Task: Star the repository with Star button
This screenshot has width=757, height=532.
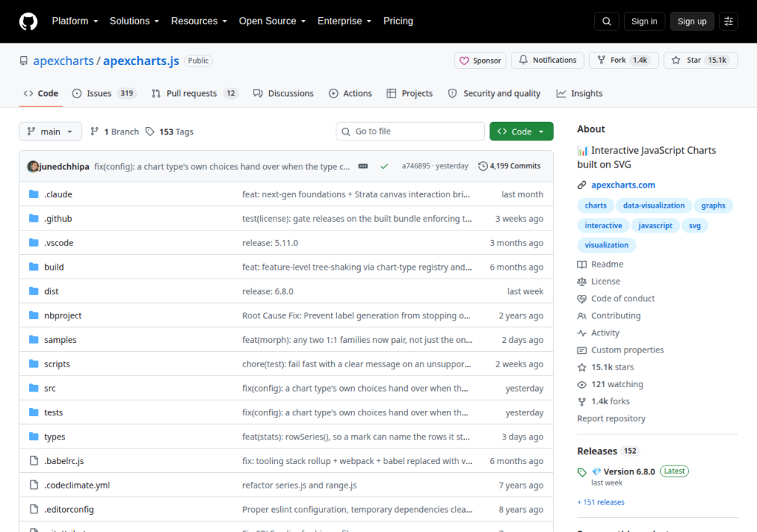Action: click(x=701, y=61)
